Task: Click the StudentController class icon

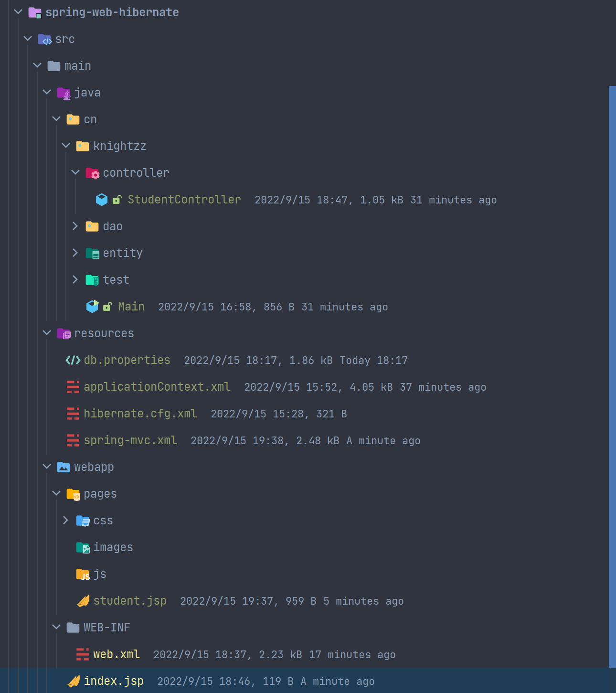Action: pos(102,200)
